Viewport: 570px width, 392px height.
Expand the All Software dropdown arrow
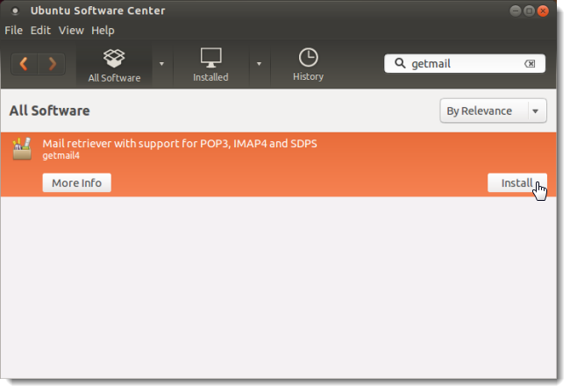click(161, 64)
